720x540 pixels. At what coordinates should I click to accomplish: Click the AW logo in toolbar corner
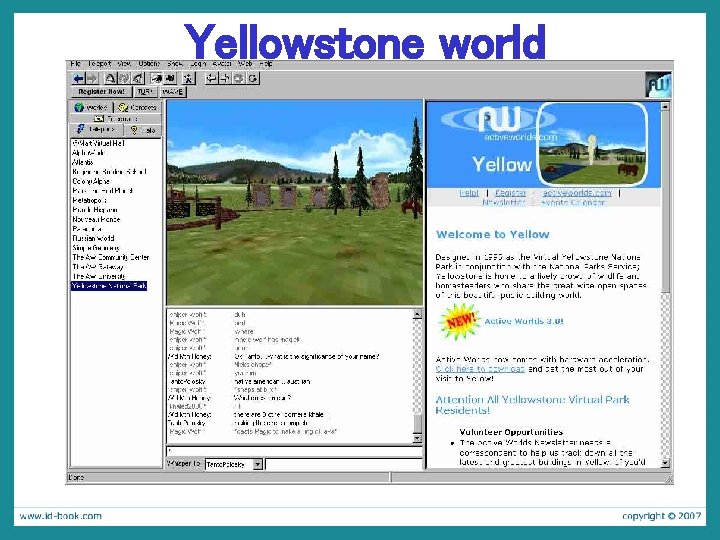coord(658,84)
